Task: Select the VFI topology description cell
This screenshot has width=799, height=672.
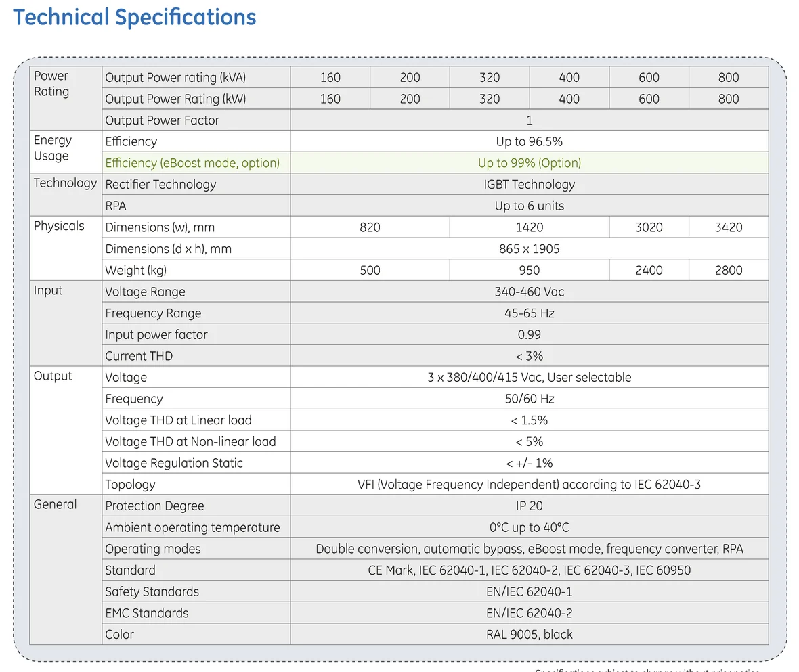Action: (x=529, y=485)
